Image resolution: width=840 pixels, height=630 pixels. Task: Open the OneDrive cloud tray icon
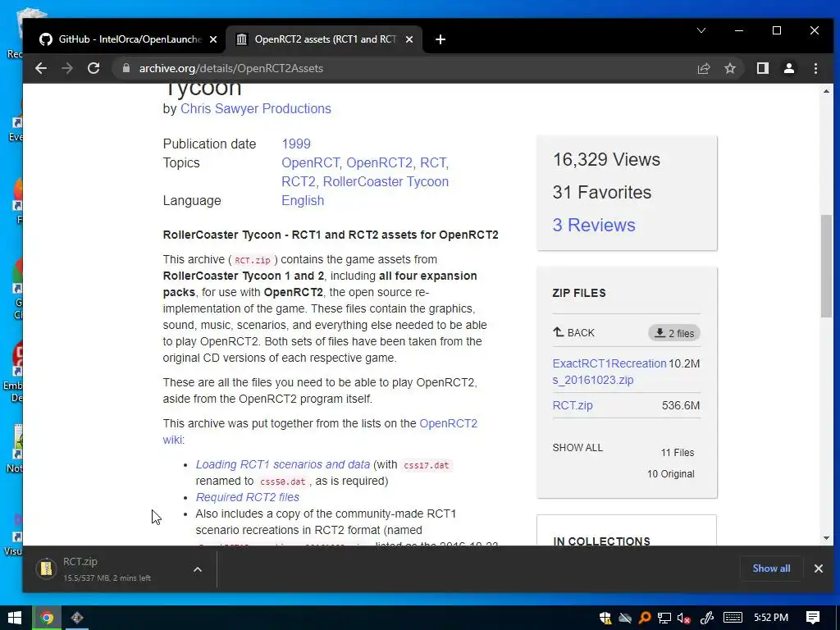point(624,618)
